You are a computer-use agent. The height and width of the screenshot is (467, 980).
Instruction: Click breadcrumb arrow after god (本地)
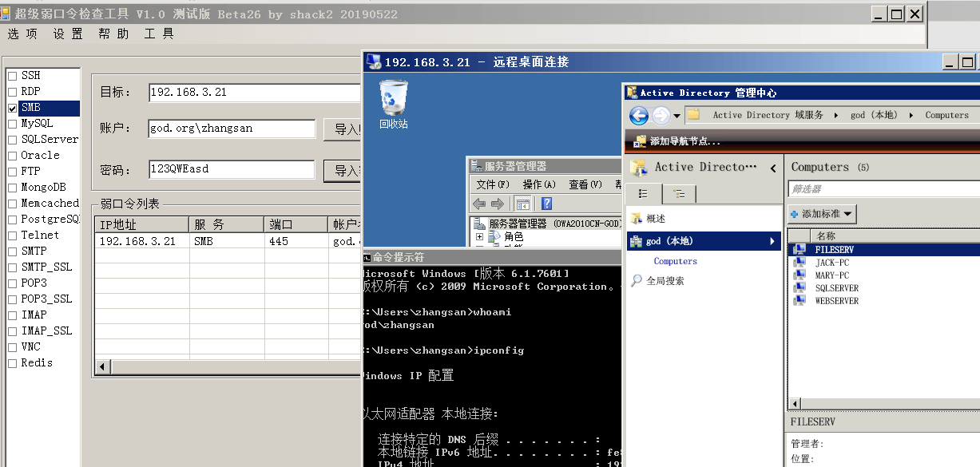[x=911, y=116]
